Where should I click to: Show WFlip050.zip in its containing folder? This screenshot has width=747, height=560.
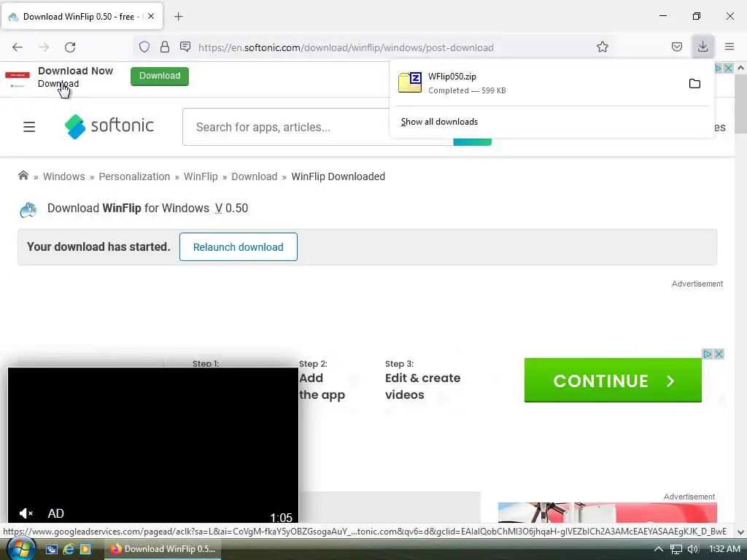click(x=694, y=84)
